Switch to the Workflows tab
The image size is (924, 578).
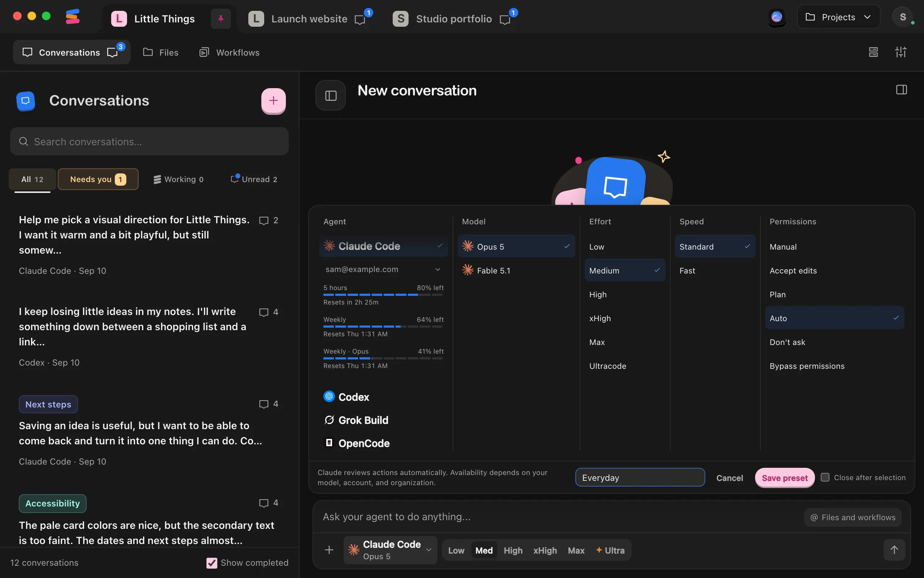pyautogui.click(x=230, y=52)
